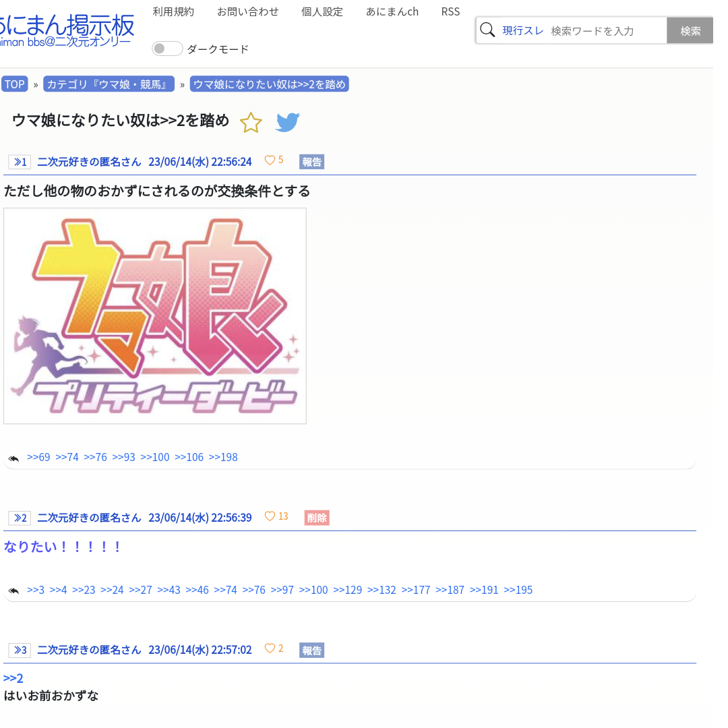Open the 利用規約 menu item

coord(173,11)
